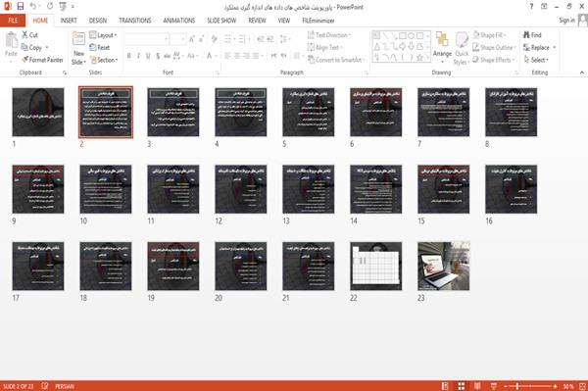Open the Find tool in Editing group

pos(532,35)
